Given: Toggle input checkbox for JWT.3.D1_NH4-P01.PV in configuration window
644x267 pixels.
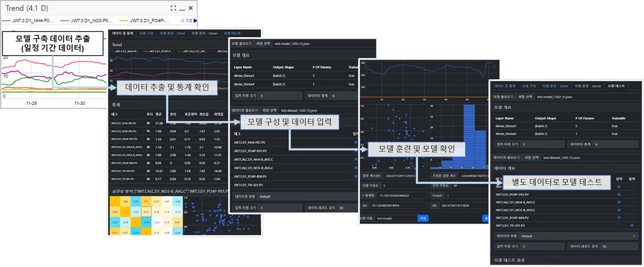Looking at the screenshot, I should point(356,142).
